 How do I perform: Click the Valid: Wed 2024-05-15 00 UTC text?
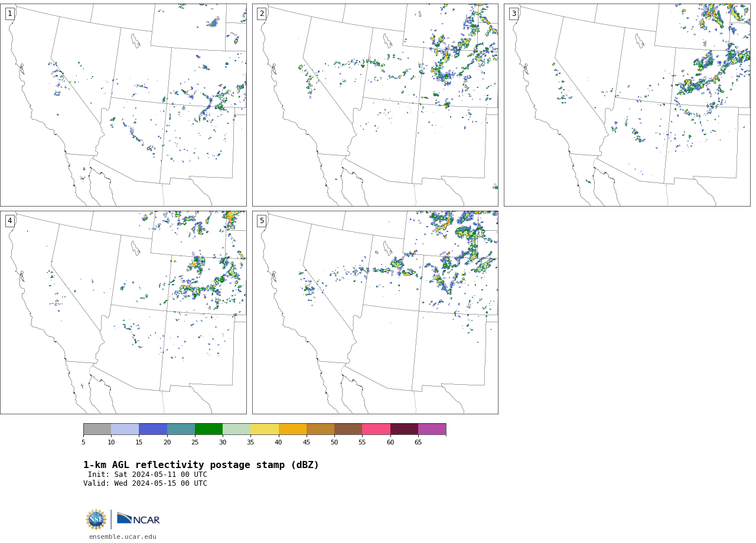coord(145,483)
